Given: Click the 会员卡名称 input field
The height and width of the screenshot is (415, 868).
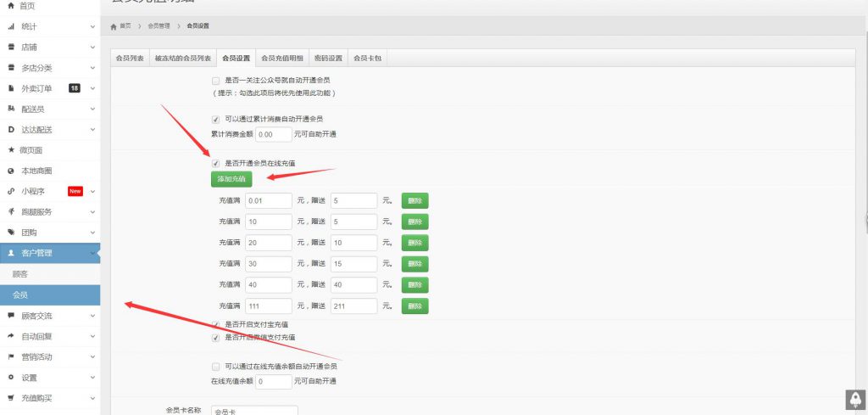Looking at the screenshot, I should click(x=254, y=411).
